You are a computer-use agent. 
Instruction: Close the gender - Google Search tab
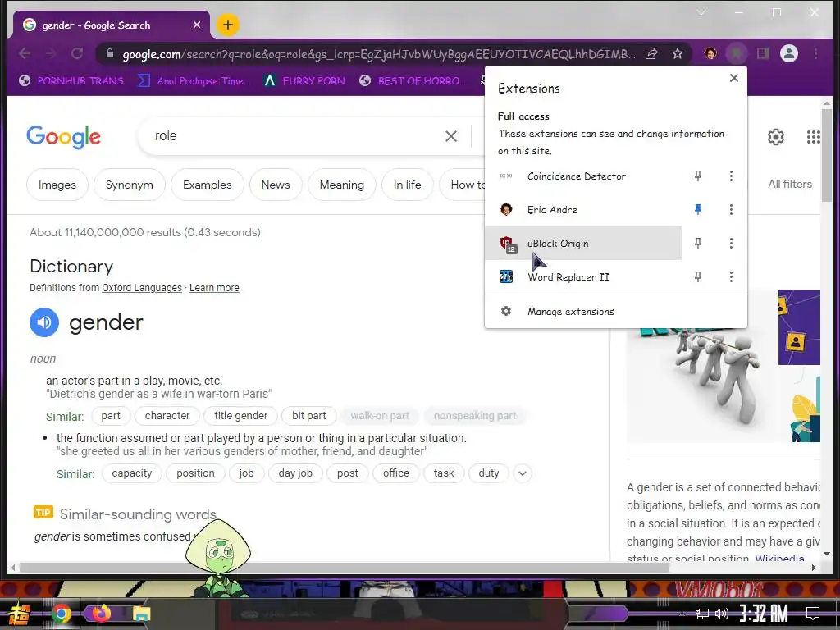pyautogui.click(x=197, y=25)
